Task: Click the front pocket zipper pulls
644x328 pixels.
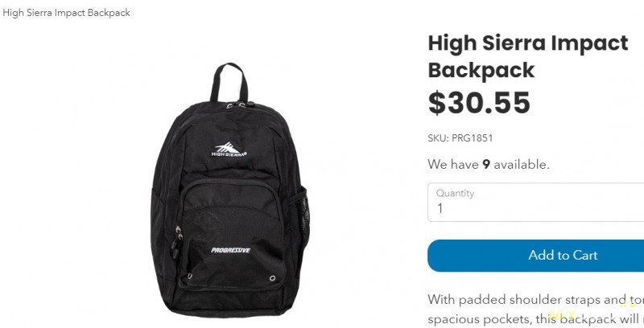Action: pos(177,242)
